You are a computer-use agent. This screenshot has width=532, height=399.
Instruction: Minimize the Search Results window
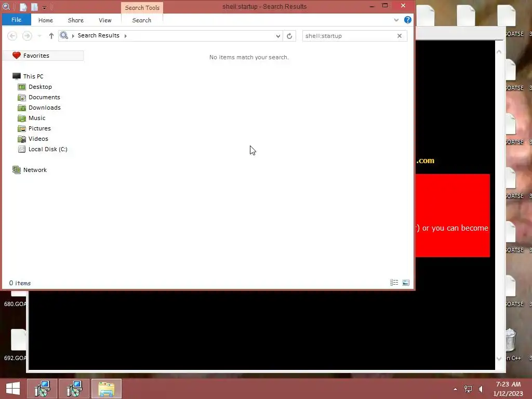click(372, 6)
